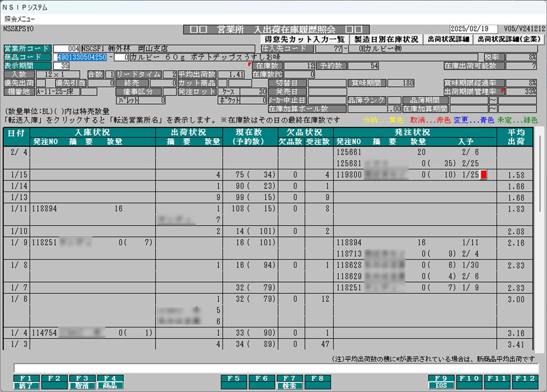Click the vertical scrollbar of the history table
The width and height of the screenshot is (547, 392).
tap(540, 172)
